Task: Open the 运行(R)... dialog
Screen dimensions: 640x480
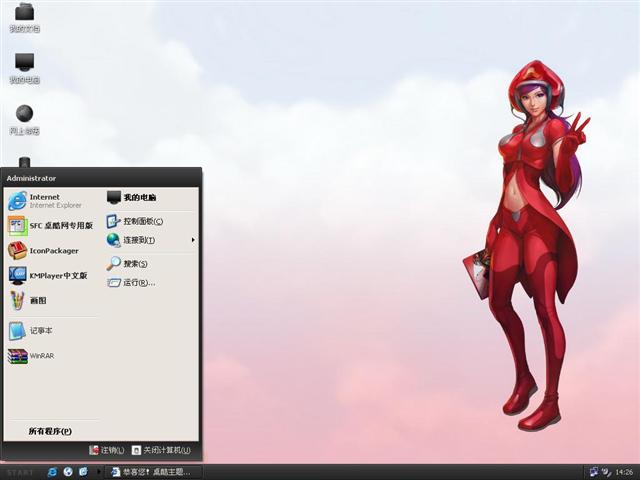Action: 150,282
